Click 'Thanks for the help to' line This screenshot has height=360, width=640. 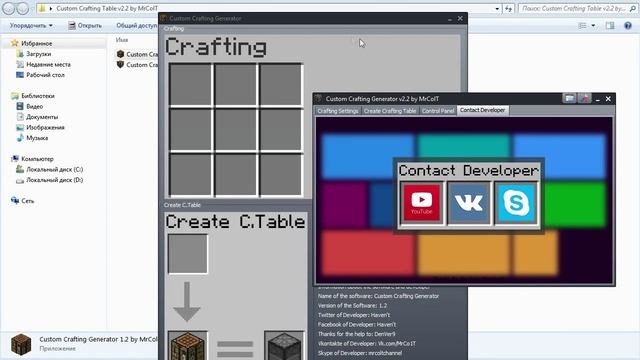pos(356,334)
